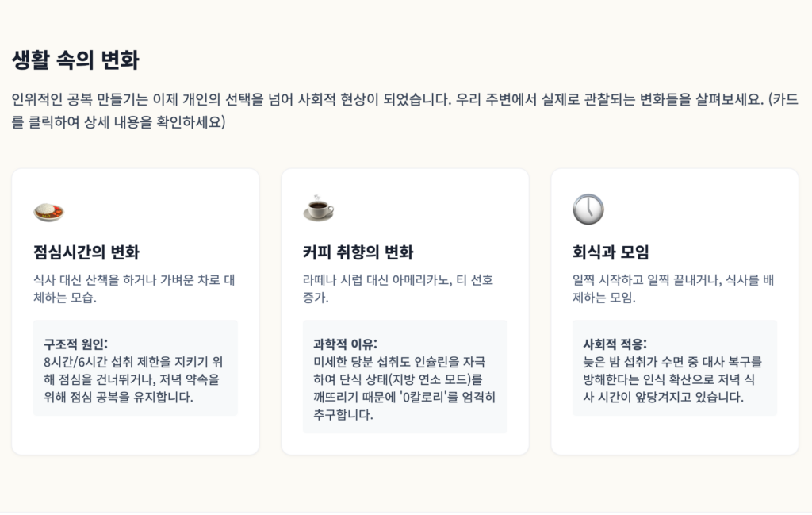Click the 생활 속의 변화 section heading
812x515 pixels.
pyautogui.click(x=75, y=60)
